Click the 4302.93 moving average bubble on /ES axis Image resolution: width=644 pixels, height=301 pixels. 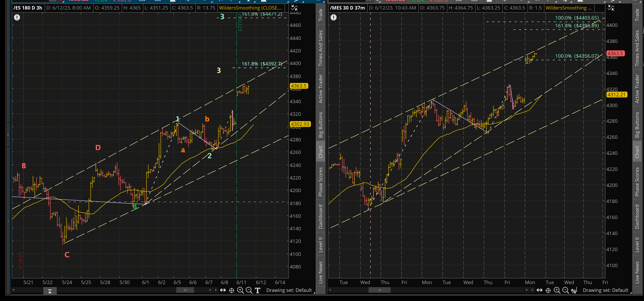pos(300,124)
